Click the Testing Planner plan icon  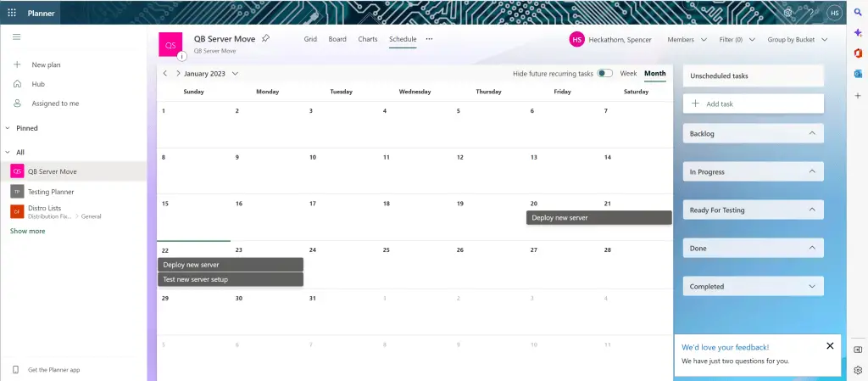[17, 192]
